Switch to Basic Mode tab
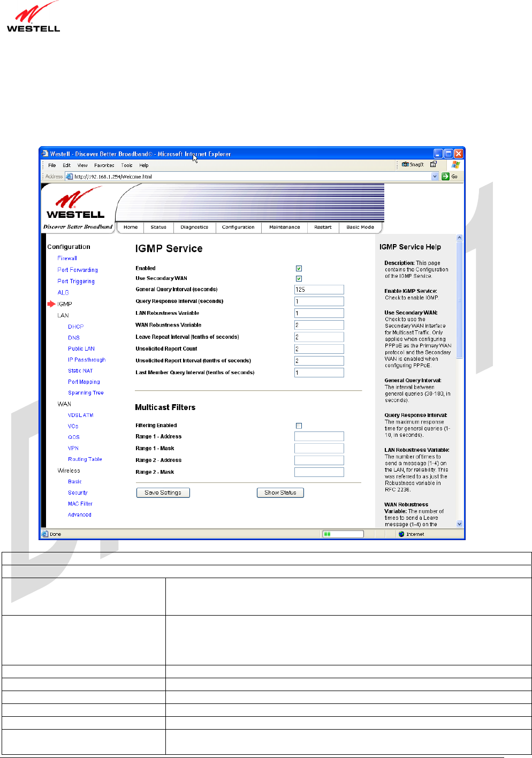Screen dimensions: 532x758 (x=360, y=227)
